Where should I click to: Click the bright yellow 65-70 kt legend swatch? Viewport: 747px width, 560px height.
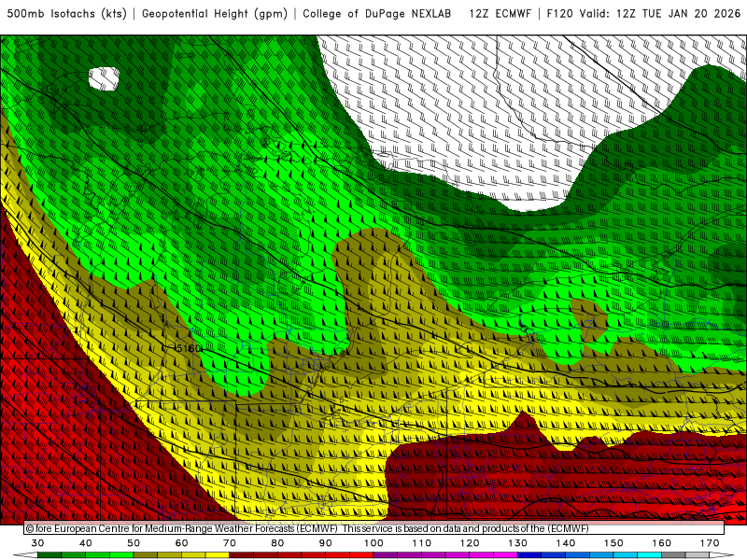tap(218, 555)
